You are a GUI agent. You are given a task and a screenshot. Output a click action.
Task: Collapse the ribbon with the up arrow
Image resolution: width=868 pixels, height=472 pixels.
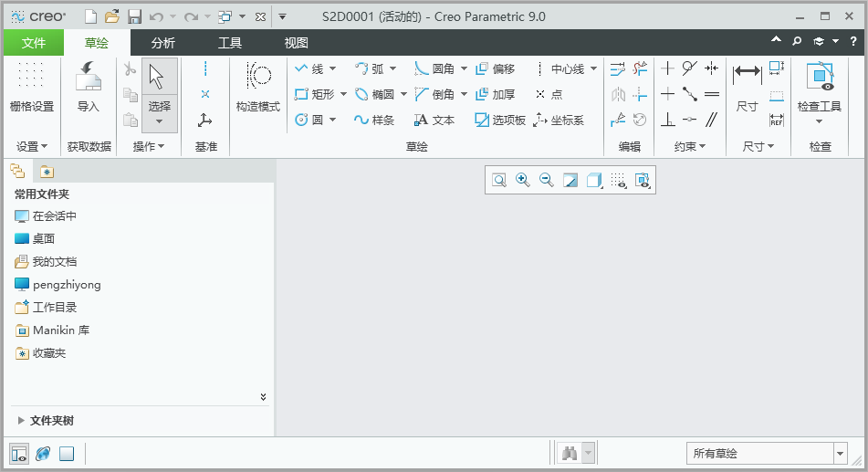(776, 41)
